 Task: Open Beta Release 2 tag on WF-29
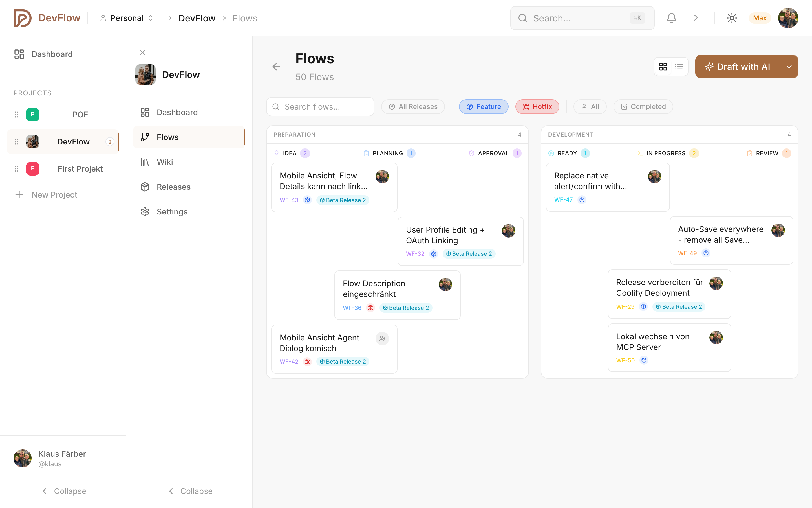click(679, 307)
